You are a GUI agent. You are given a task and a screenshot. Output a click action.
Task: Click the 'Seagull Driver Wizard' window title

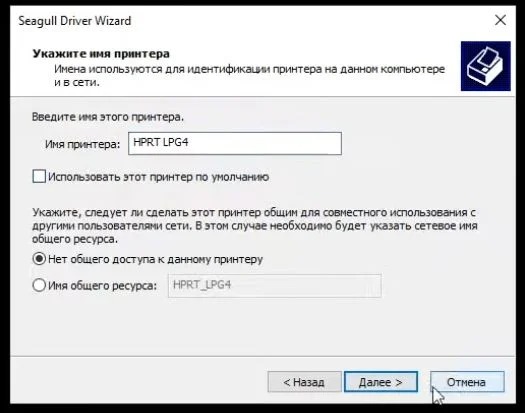tap(75, 21)
